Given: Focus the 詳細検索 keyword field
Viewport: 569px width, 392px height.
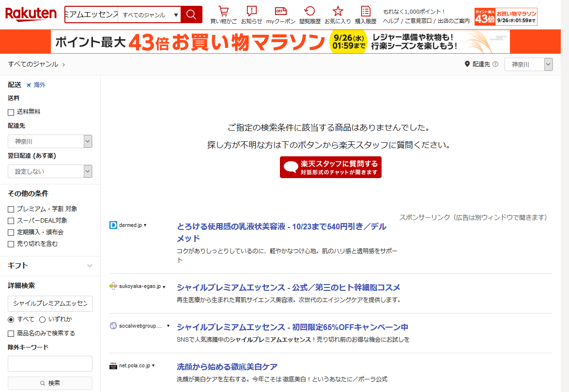Looking at the screenshot, I should click(x=50, y=303).
